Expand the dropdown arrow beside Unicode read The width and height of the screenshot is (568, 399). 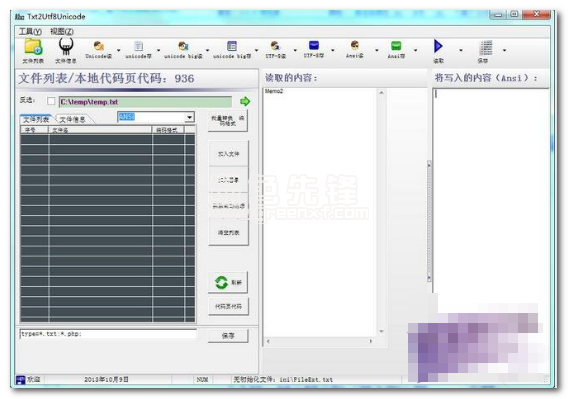click(118, 50)
